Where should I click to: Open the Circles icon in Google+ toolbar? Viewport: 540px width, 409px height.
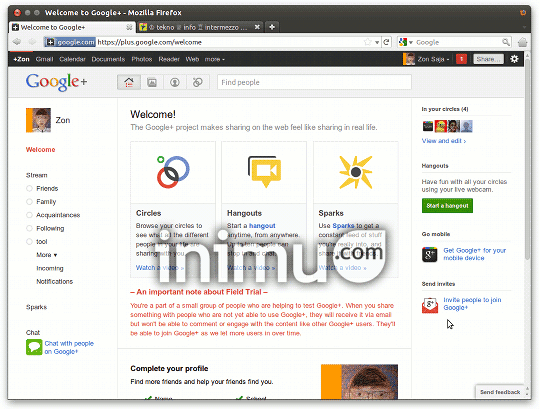198,82
